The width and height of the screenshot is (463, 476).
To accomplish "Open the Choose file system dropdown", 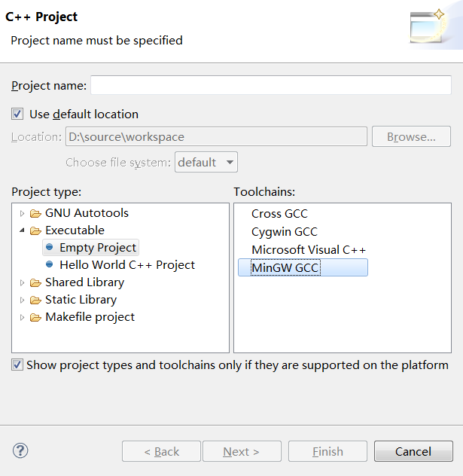I will (x=206, y=162).
